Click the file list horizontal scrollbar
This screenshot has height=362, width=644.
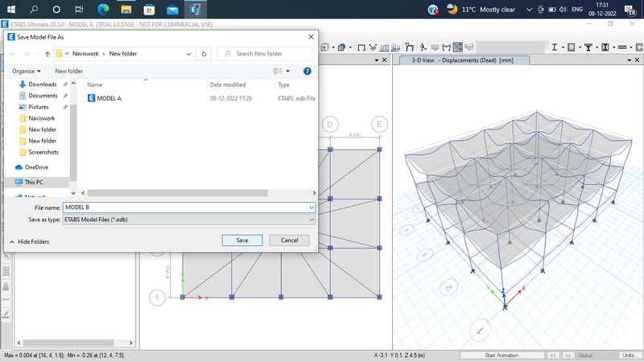click(177, 193)
